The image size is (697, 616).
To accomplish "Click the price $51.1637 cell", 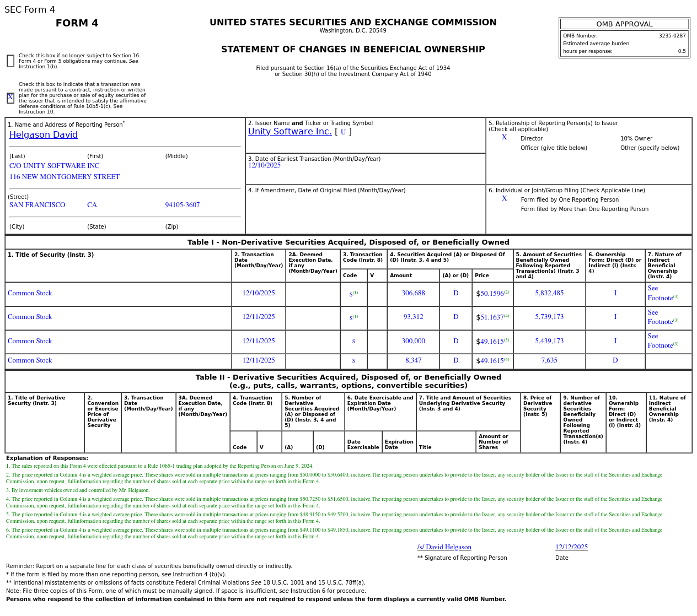I will 492,317.
